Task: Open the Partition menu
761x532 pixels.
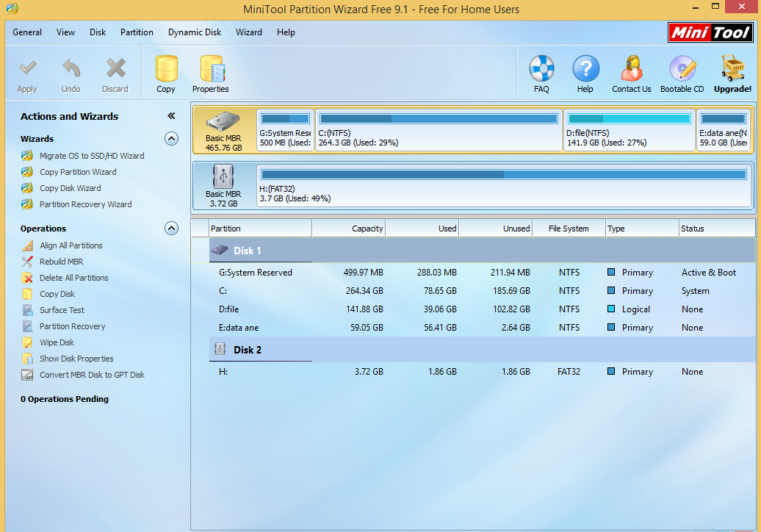Action: 137,32
